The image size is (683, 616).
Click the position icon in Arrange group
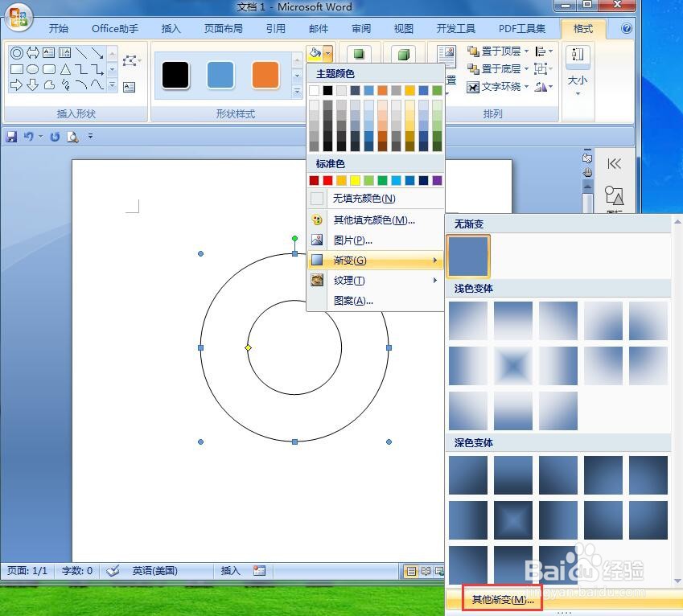coord(446,56)
